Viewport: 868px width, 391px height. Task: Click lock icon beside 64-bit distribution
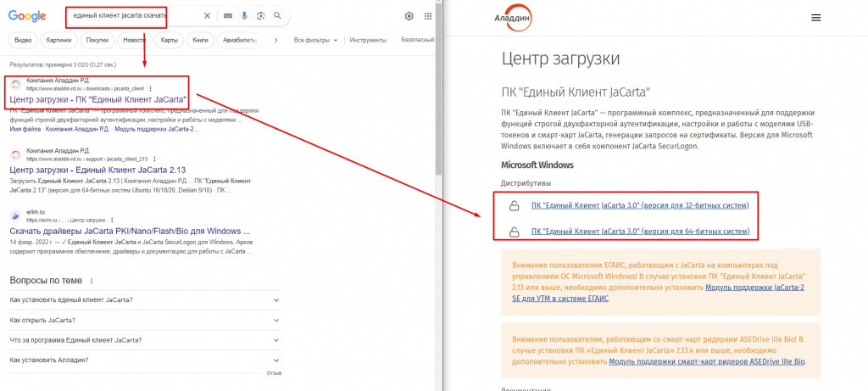[514, 232]
